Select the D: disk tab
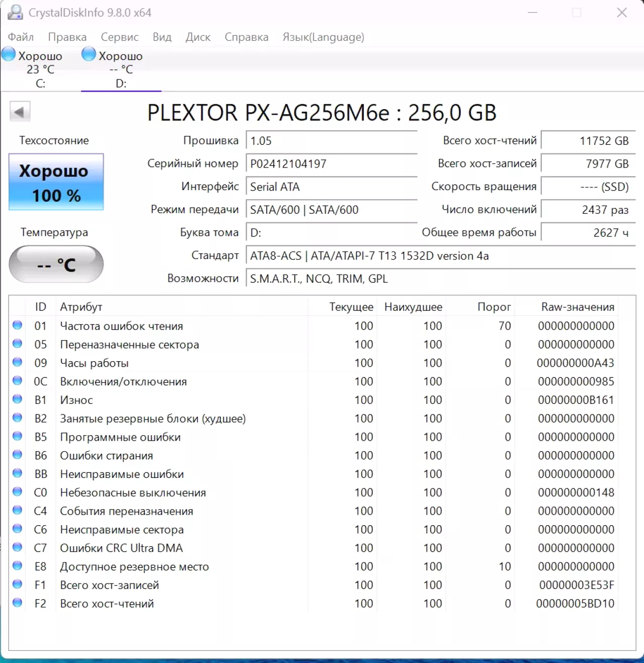This screenshot has height=663, width=644. pos(121,70)
